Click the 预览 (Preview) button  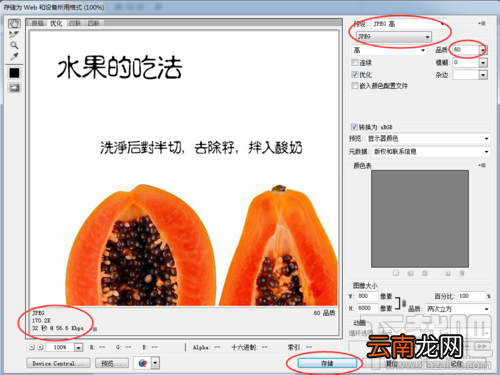coord(112,363)
